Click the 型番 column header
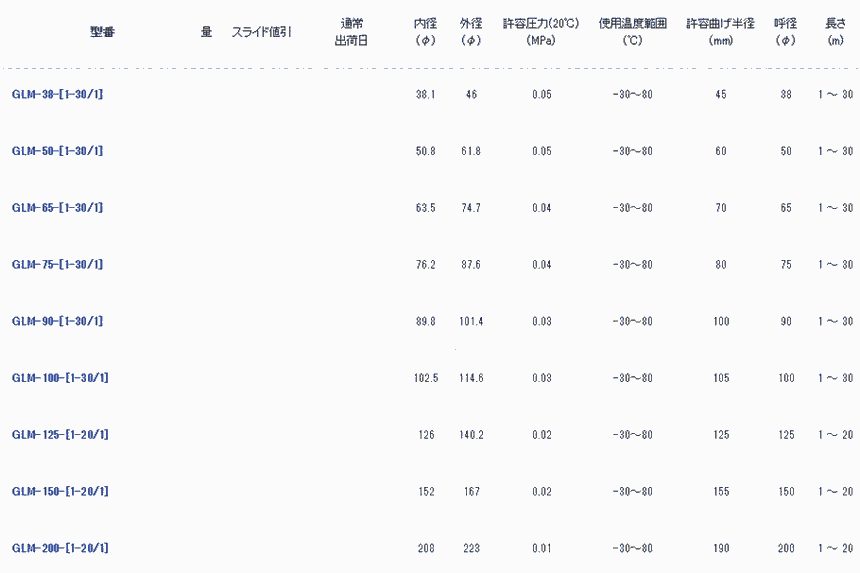860x573 pixels. [104, 32]
